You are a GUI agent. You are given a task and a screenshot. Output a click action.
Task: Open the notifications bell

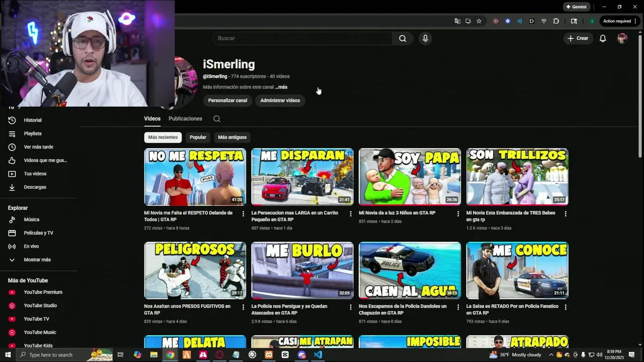(603, 38)
